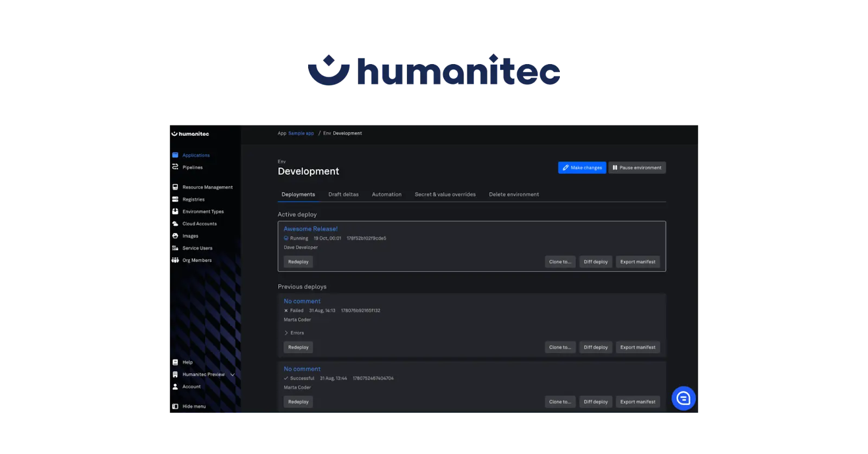Click the Resource Management icon

tap(175, 187)
